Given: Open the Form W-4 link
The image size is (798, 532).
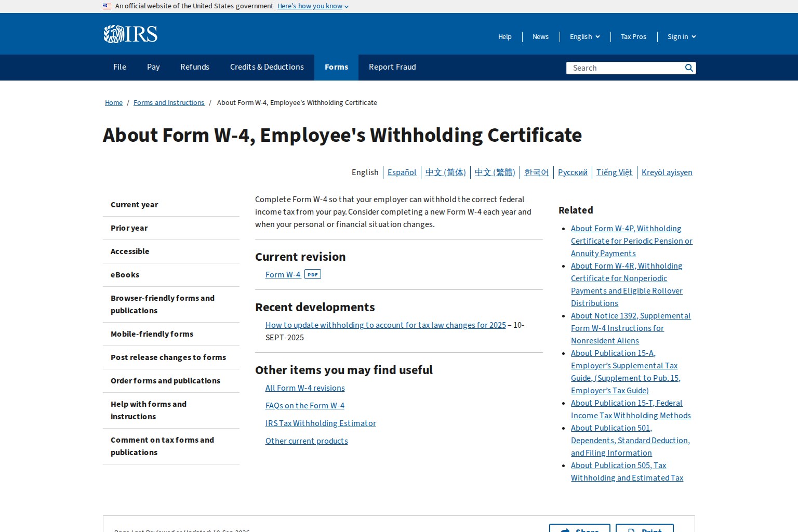Looking at the screenshot, I should tap(283, 275).
